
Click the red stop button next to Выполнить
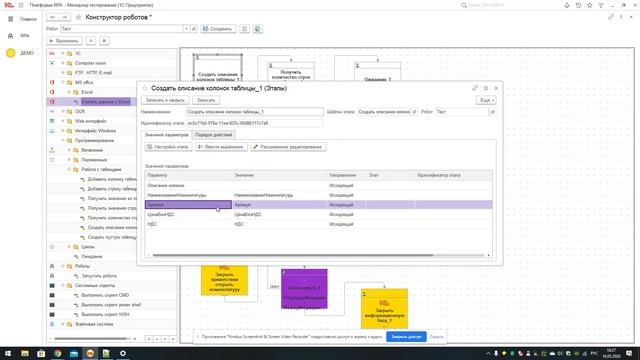click(x=104, y=41)
